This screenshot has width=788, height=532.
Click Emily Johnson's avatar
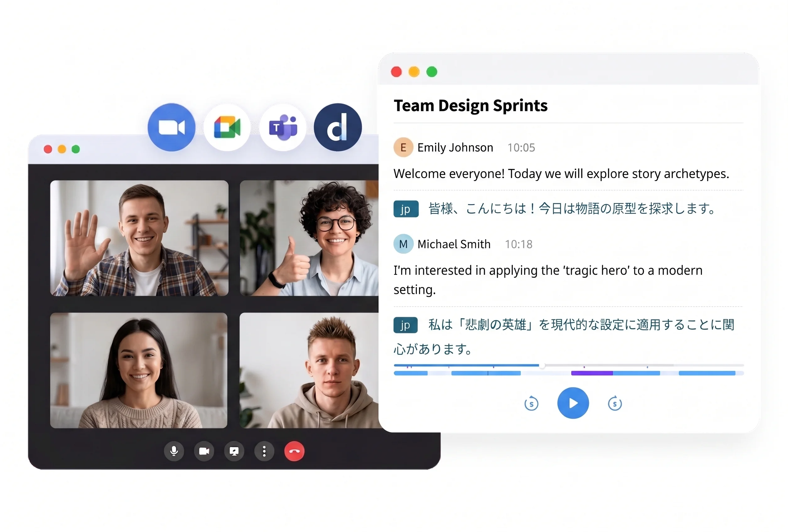click(403, 147)
